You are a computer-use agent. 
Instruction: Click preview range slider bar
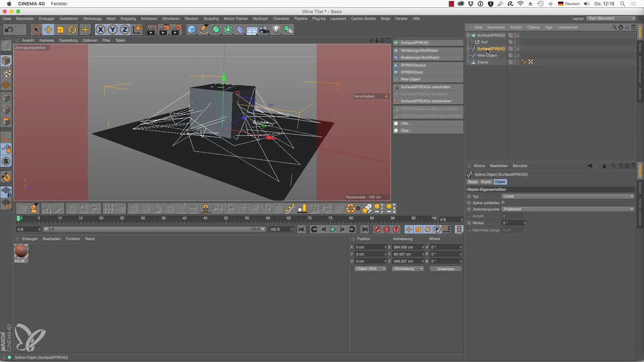155,229
